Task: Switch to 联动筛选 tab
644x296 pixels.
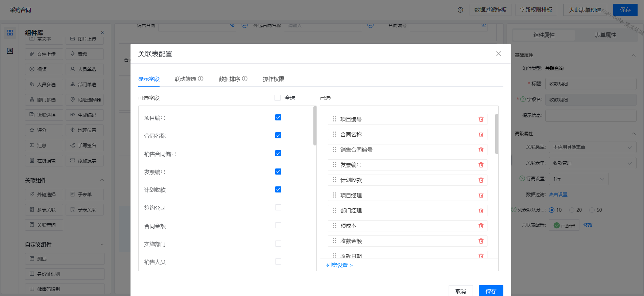Action: (185, 79)
